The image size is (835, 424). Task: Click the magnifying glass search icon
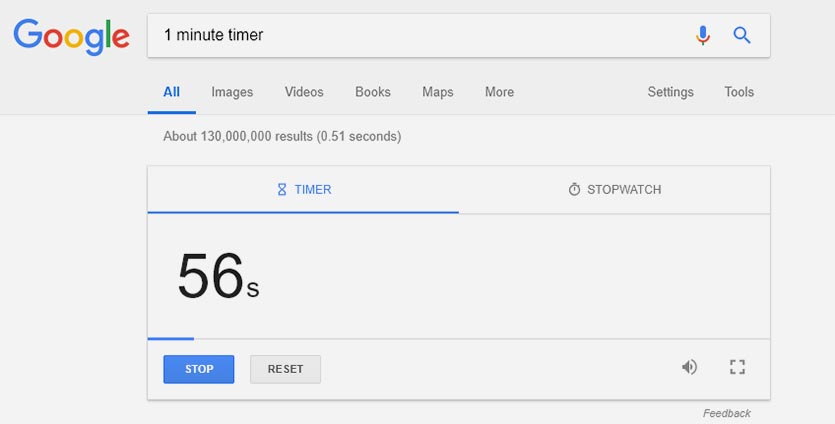tap(742, 35)
